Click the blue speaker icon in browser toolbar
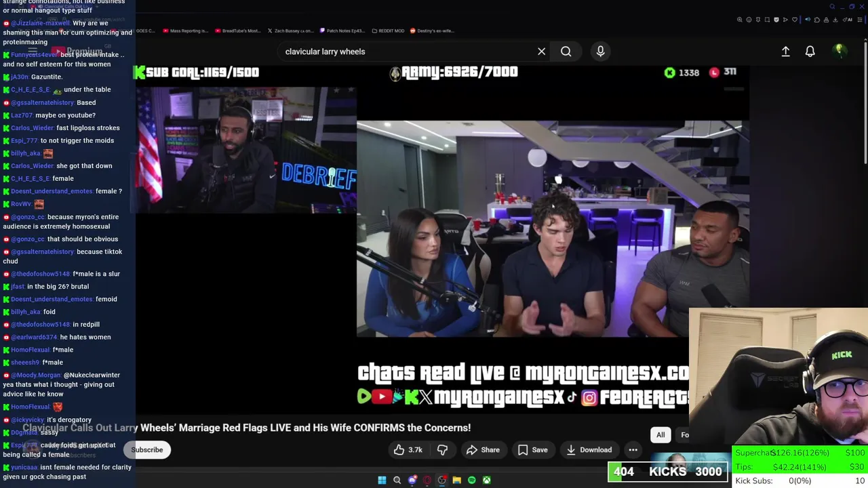Image resolution: width=868 pixels, height=488 pixels. click(x=808, y=20)
